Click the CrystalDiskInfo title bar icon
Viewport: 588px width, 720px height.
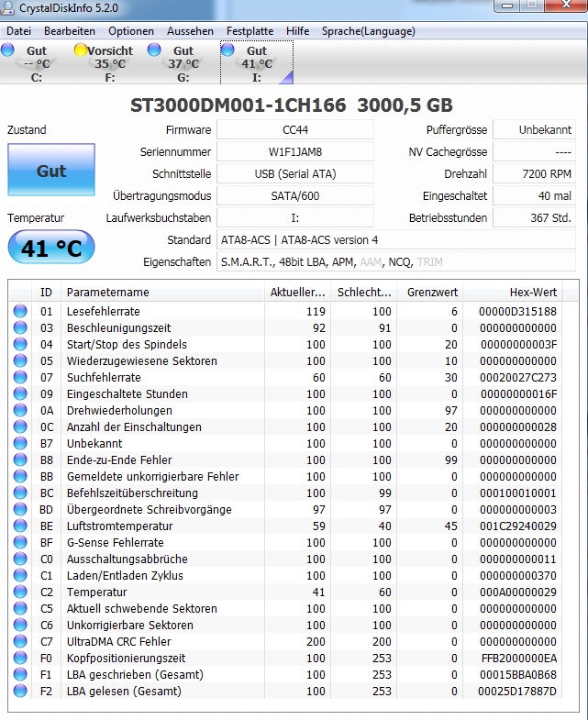coord(7,7)
